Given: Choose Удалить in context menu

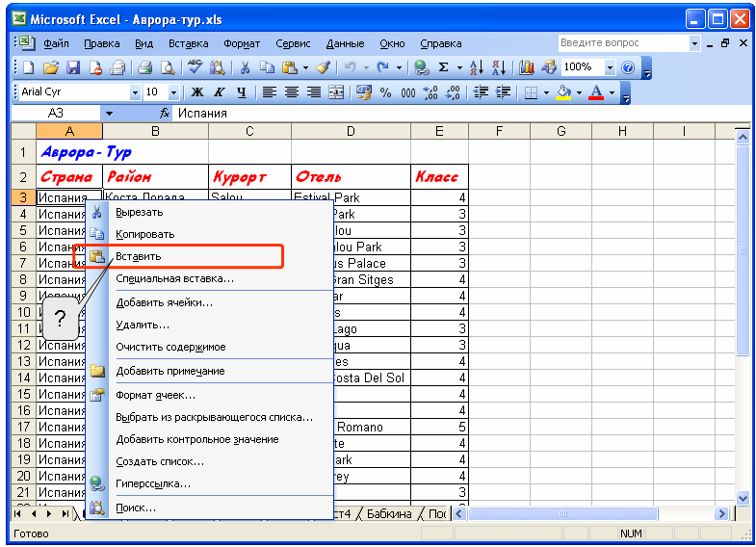Looking at the screenshot, I should coord(210,325).
